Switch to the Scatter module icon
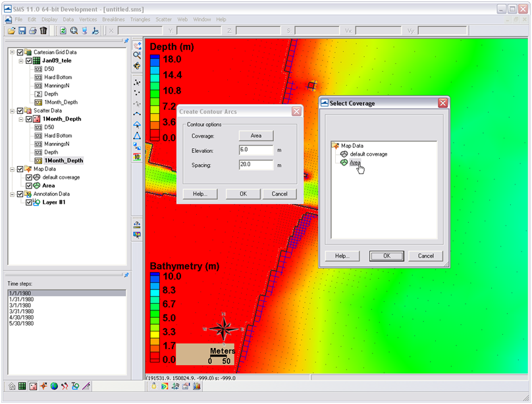The height and width of the screenshot is (404, 532). click(x=33, y=386)
